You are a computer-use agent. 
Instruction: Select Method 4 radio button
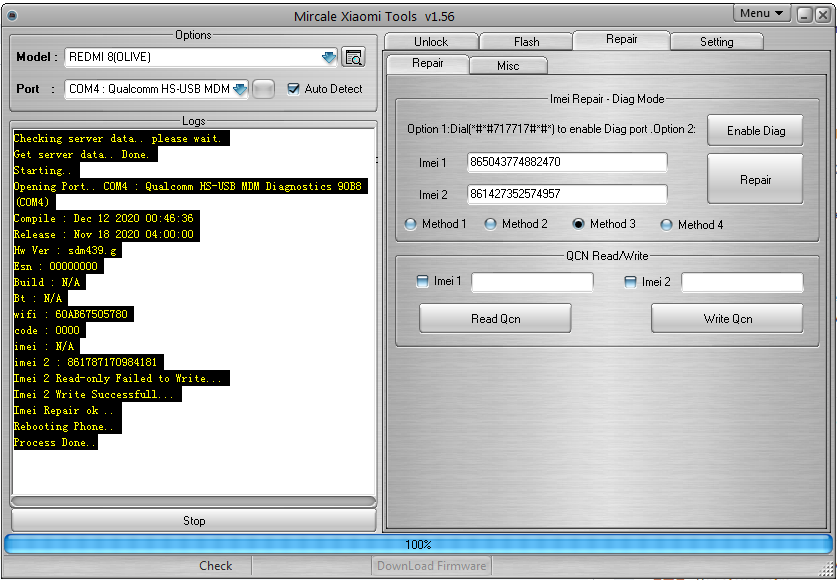point(666,225)
